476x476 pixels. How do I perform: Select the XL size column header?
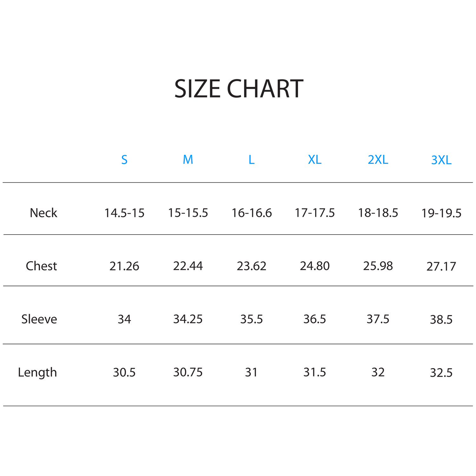[314, 160]
